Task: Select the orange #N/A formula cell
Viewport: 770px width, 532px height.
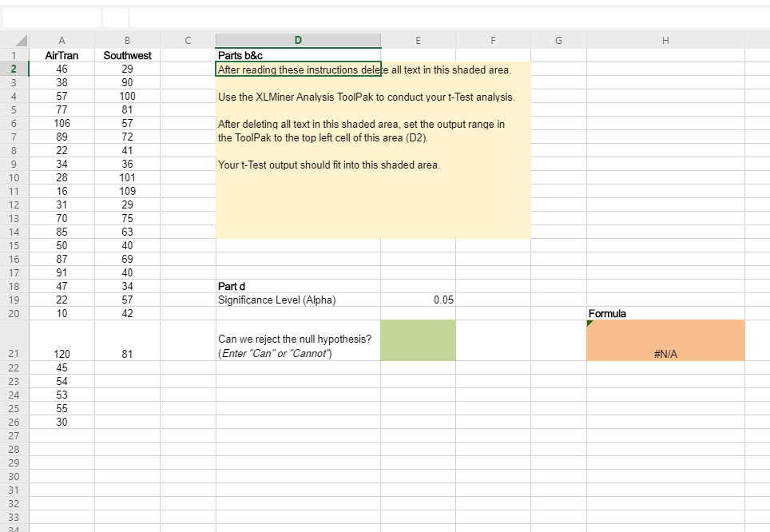Action: (665, 340)
